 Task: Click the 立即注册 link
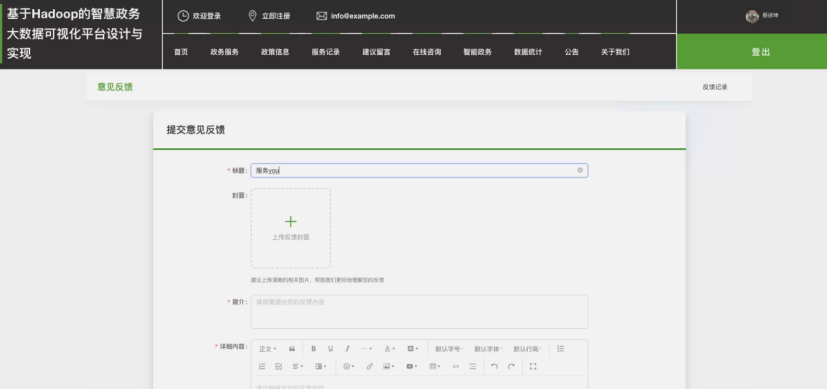pyautogui.click(x=276, y=16)
